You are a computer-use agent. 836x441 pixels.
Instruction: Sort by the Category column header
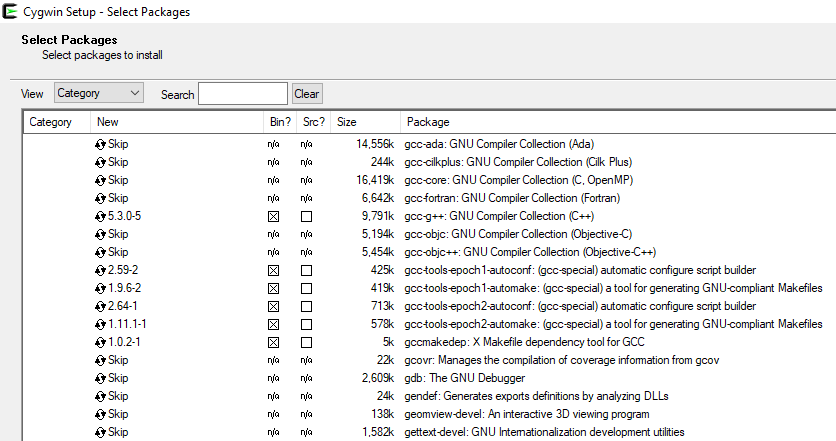click(x=57, y=122)
